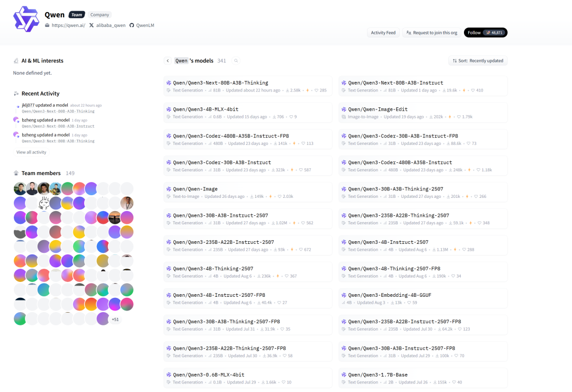The height and width of the screenshot is (392, 572).
Task: Click the 149 team members count
Action: (x=70, y=173)
